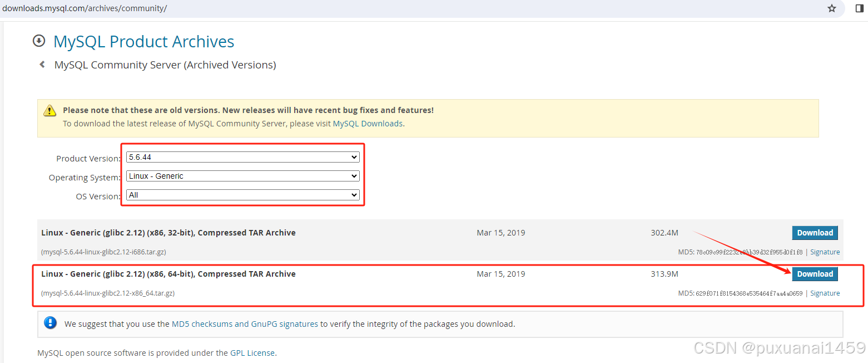The width and height of the screenshot is (868, 363).
Task: Click MySQL Community Server (Archived Versions) text
Action: (165, 65)
